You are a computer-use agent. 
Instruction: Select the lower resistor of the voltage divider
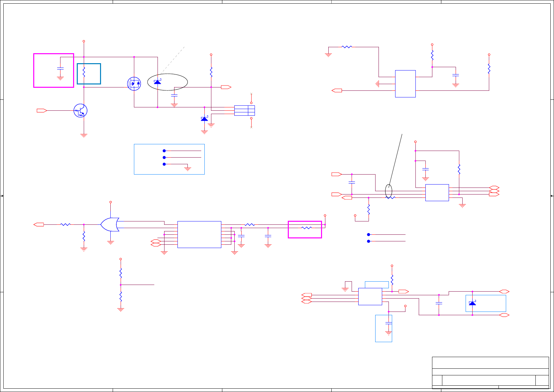point(121,296)
